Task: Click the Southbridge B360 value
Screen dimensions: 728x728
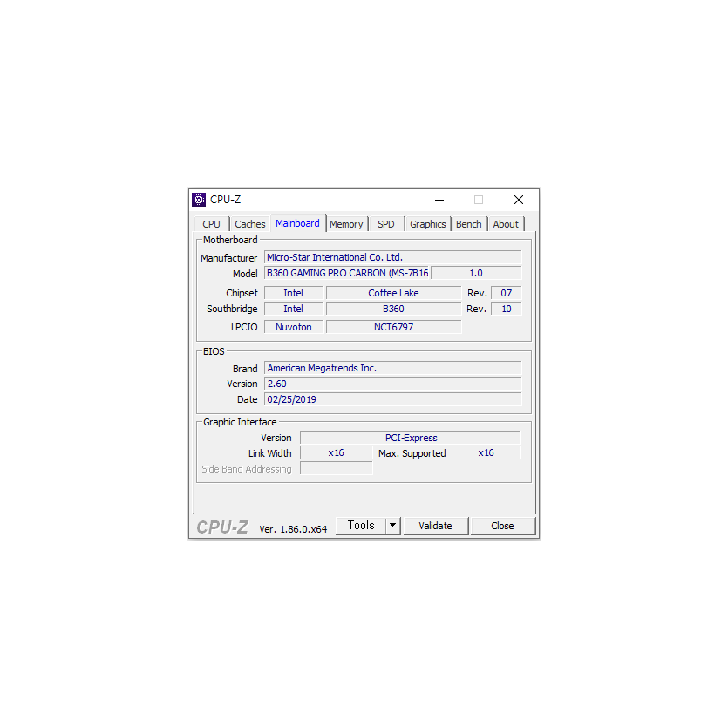Action: point(394,309)
